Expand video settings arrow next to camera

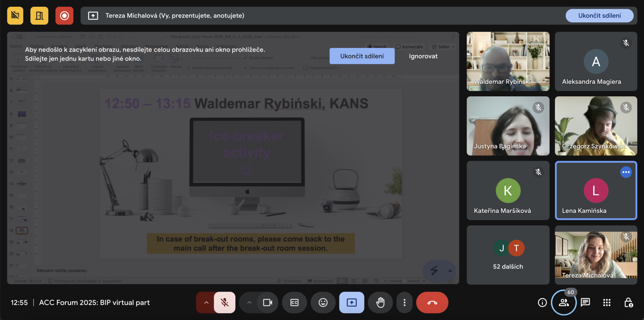pyautogui.click(x=249, y=303)
